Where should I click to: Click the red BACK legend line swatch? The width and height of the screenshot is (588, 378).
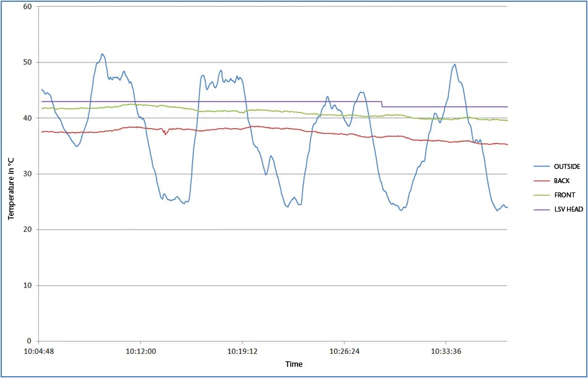[539, 181]
